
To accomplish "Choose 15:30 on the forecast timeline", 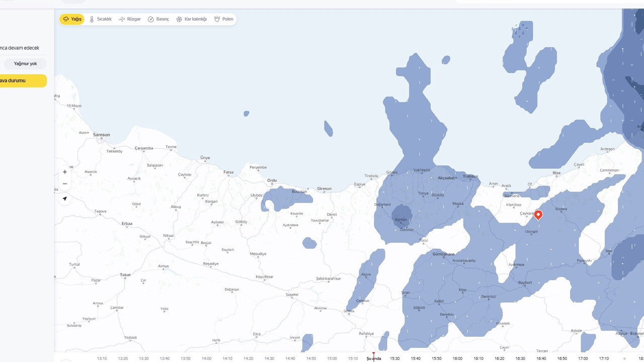I will 394,358.
